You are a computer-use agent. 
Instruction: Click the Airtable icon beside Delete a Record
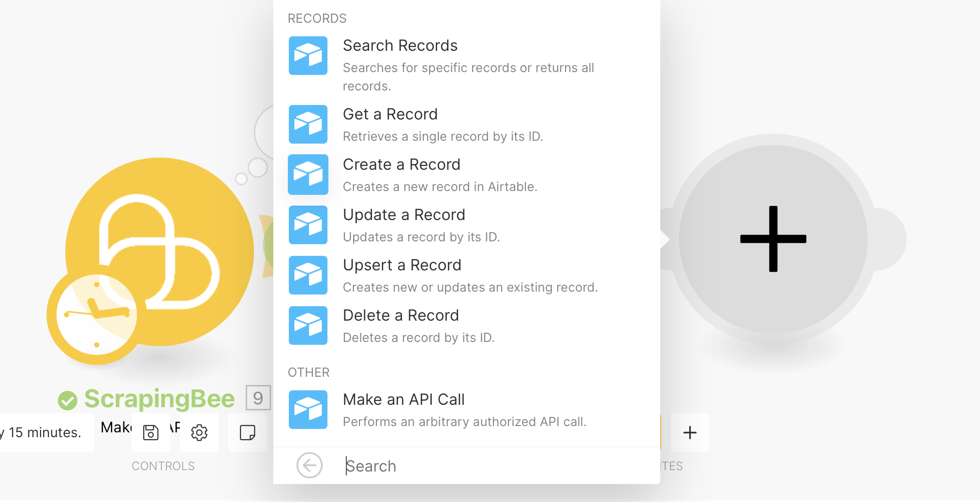(308, 325)
